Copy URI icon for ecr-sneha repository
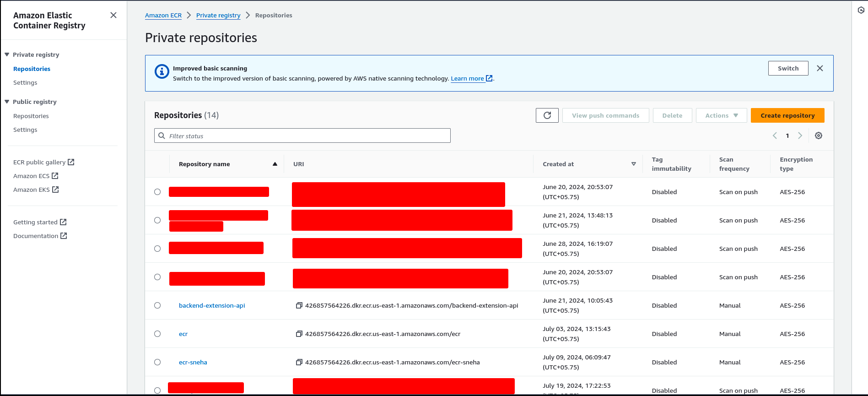The height and width of the screenshot is (396, 868). [299, 362]
